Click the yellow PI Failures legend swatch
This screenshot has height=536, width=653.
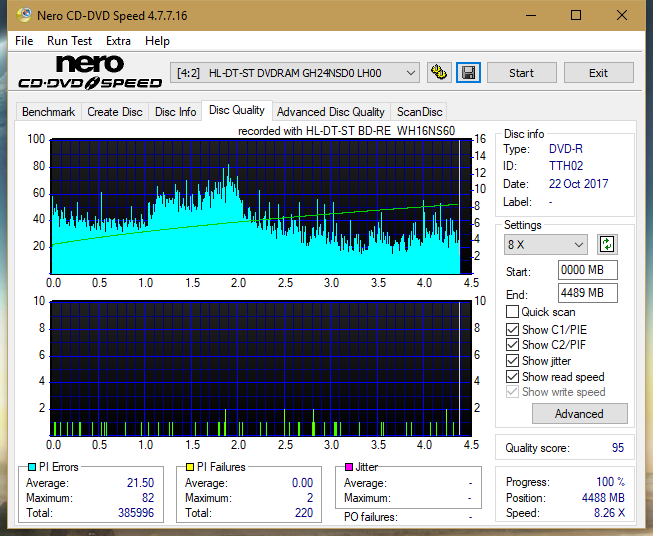tap(190, 467)
